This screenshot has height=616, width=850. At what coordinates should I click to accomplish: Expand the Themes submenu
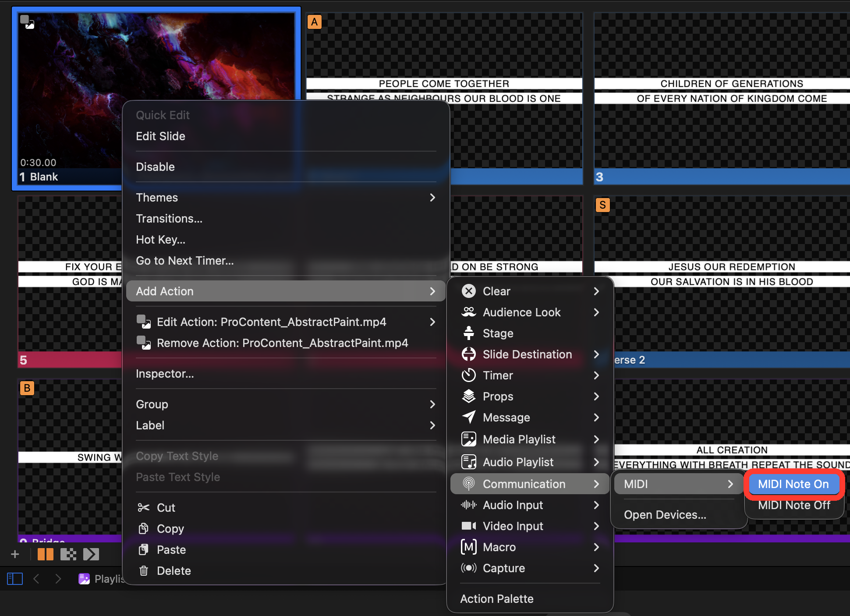[286, 198]
